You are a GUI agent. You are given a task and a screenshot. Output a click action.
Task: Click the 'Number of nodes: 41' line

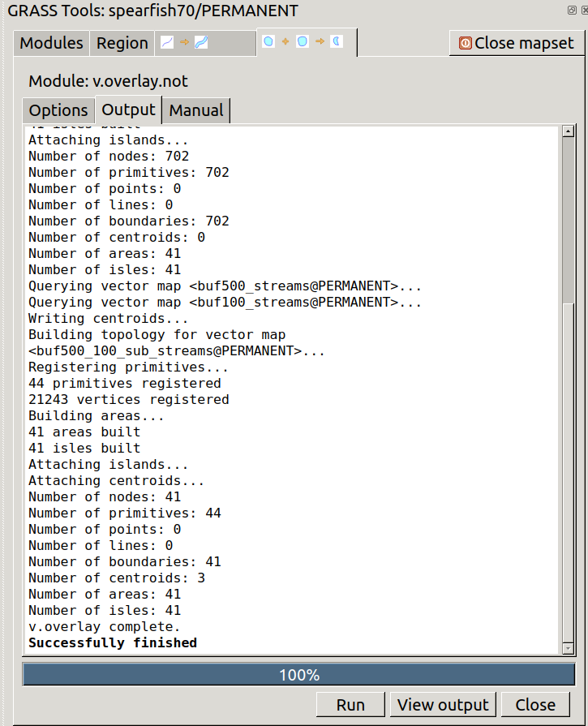[x=105, y=496]
